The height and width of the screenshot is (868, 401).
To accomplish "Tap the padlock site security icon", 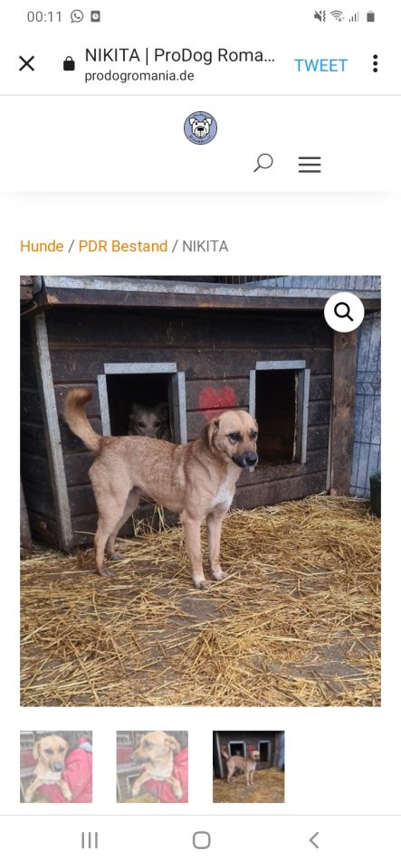I will pyautogui.click(x=69, y=64).
